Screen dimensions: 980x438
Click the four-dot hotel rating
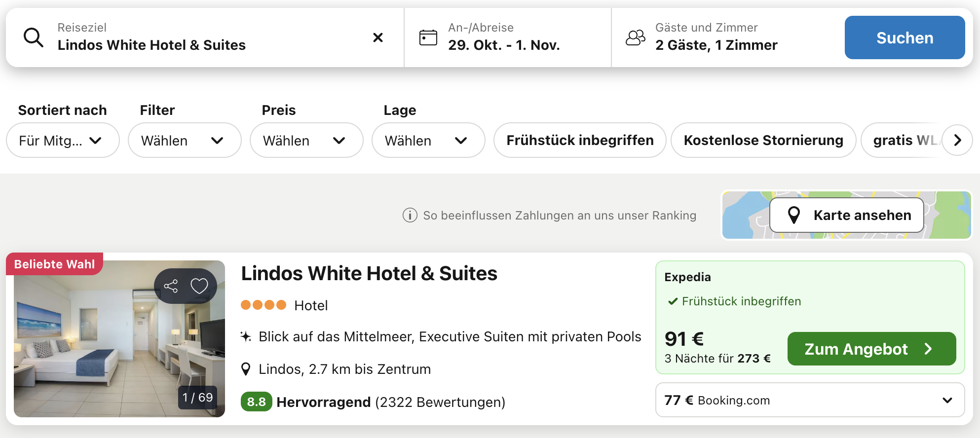pos(264,305)
